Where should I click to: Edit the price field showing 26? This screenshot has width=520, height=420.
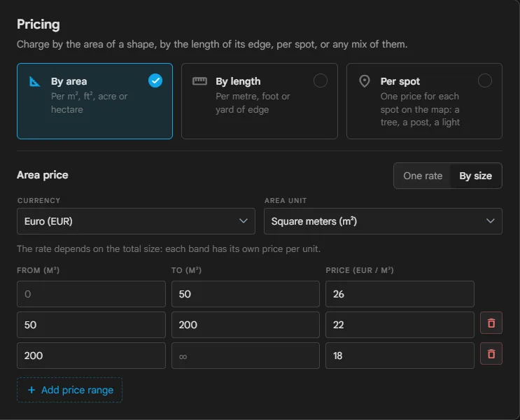(400, 294)
